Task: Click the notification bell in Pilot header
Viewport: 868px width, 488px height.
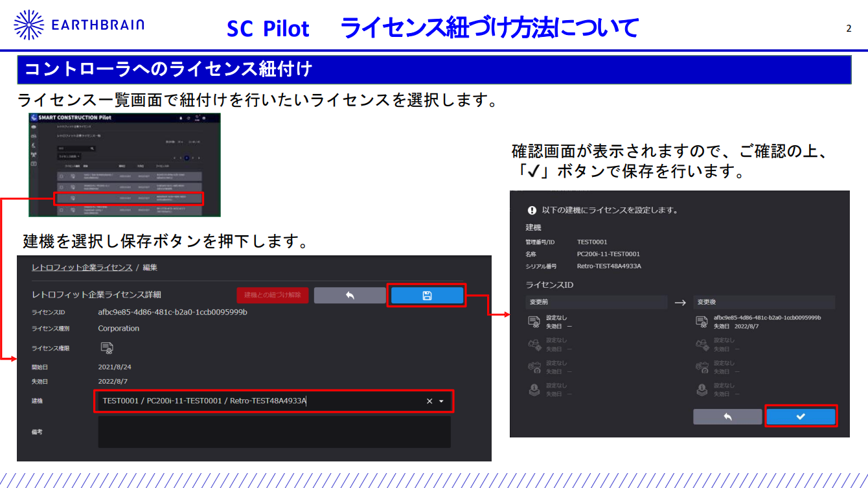Action: click(181, 118)
